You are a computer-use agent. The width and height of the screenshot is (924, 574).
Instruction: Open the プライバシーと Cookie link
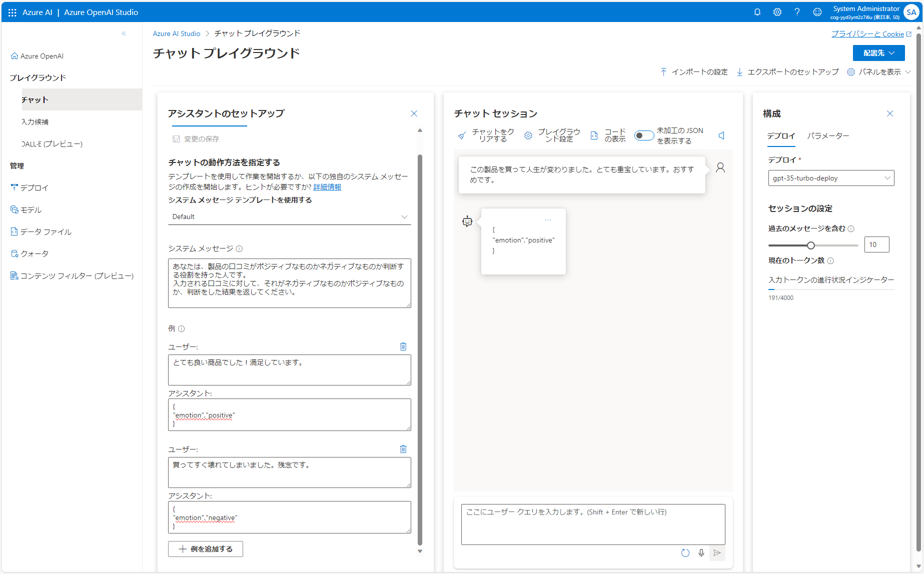tap(871, 34)
